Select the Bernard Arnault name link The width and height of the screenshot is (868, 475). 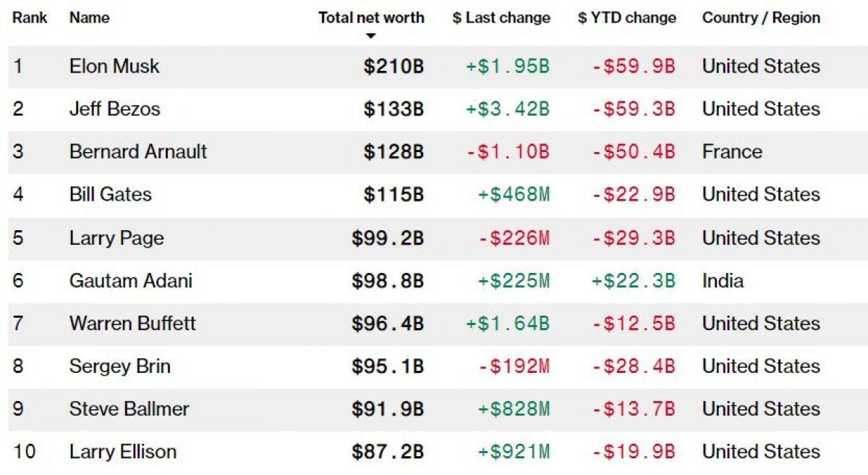[138, 152]
